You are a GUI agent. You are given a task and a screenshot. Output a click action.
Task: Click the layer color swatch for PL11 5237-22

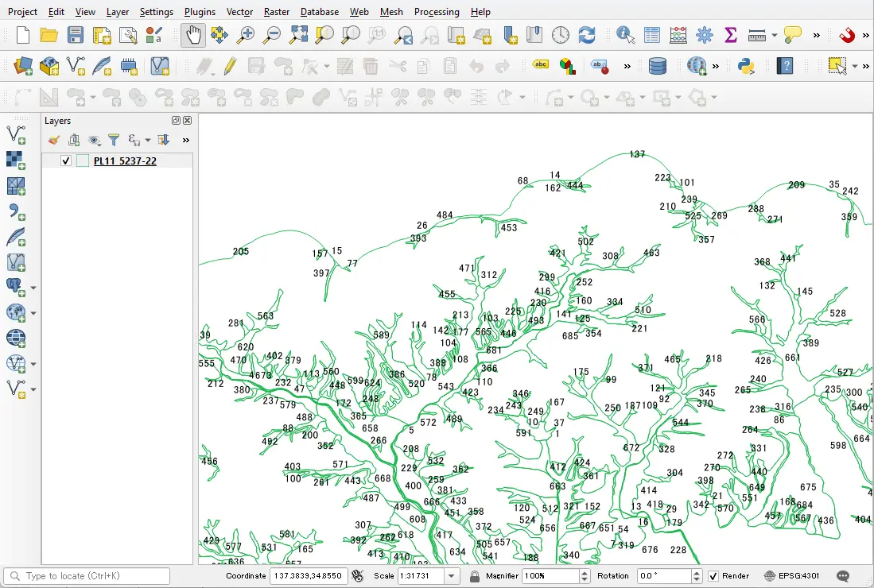[x=83, y=161]
